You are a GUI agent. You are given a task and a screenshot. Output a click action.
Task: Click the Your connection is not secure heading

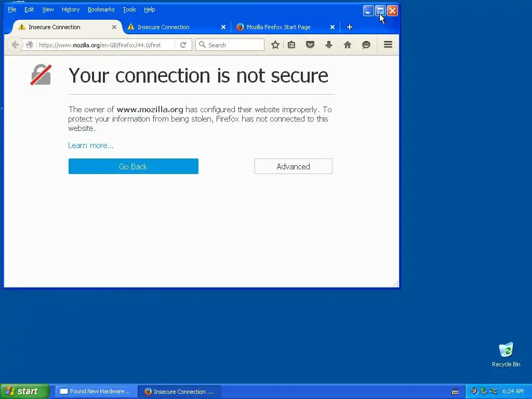[x=198, y=75]
